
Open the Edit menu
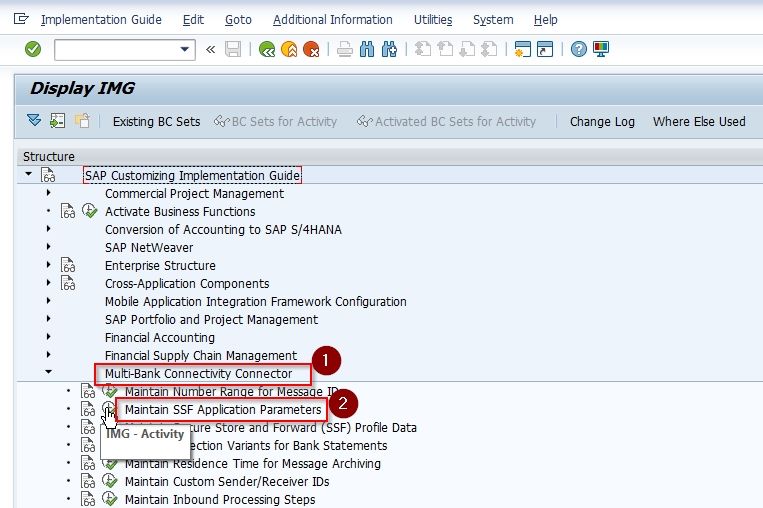[x=193, y=19]
